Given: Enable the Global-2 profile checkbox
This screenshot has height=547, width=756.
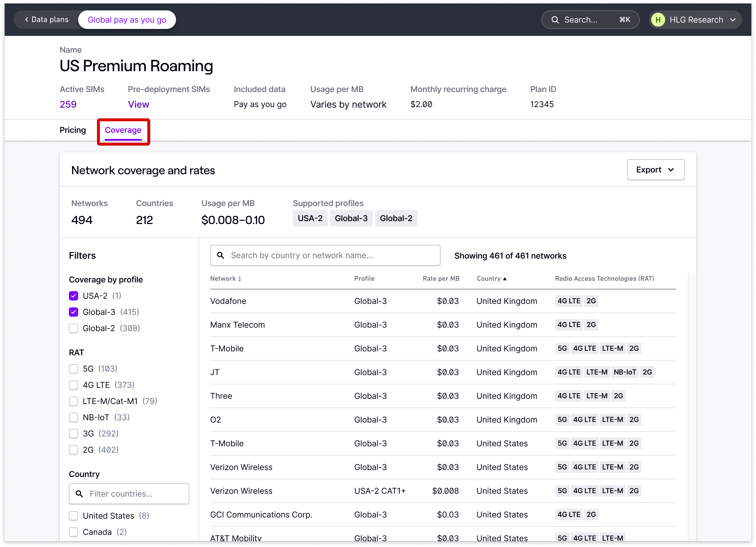Looking at the screenshot, I should coord(74,328).
